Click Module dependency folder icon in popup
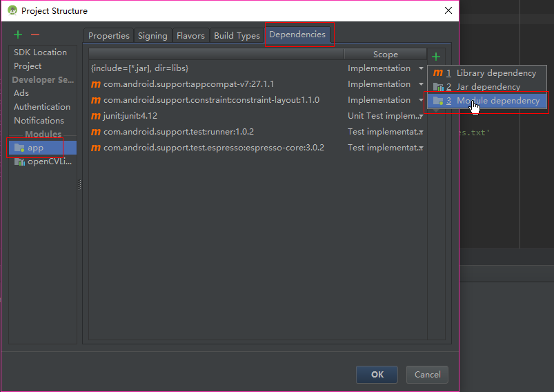The width and height of the screenshot is (554, 392). coord(438,101)
